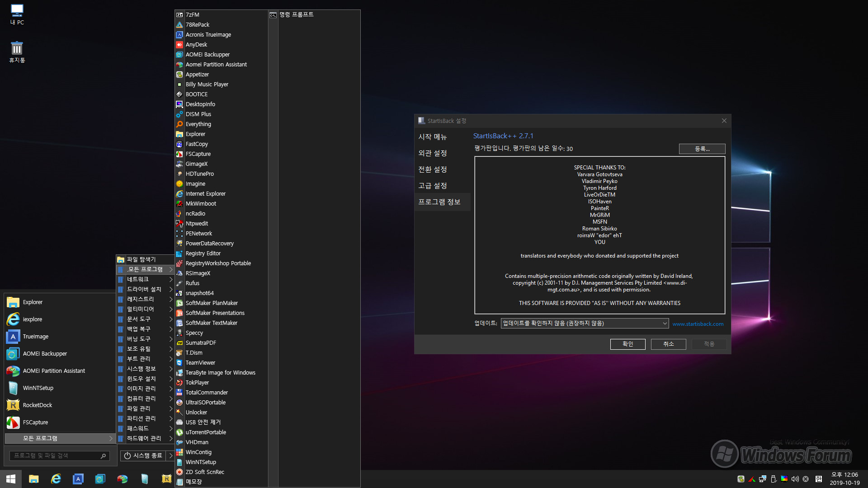Expand the 시스템 정보 submenu

click(145, 369)
